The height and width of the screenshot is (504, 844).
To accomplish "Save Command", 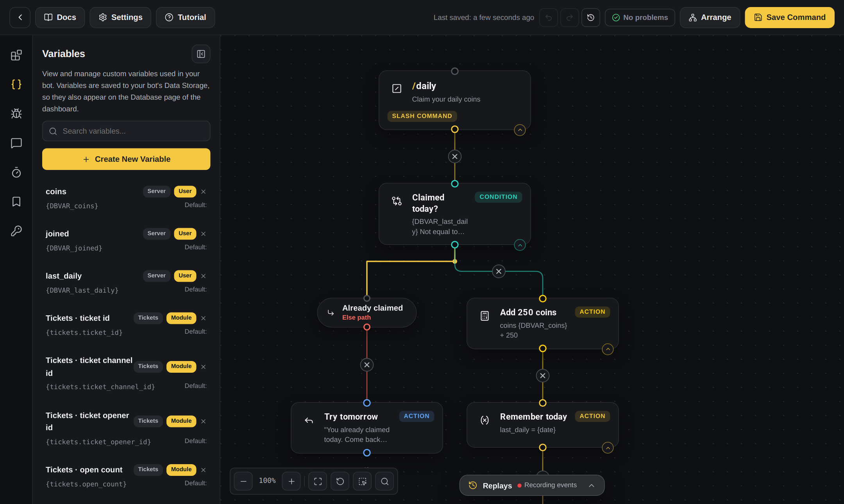I will coord(790,18).
